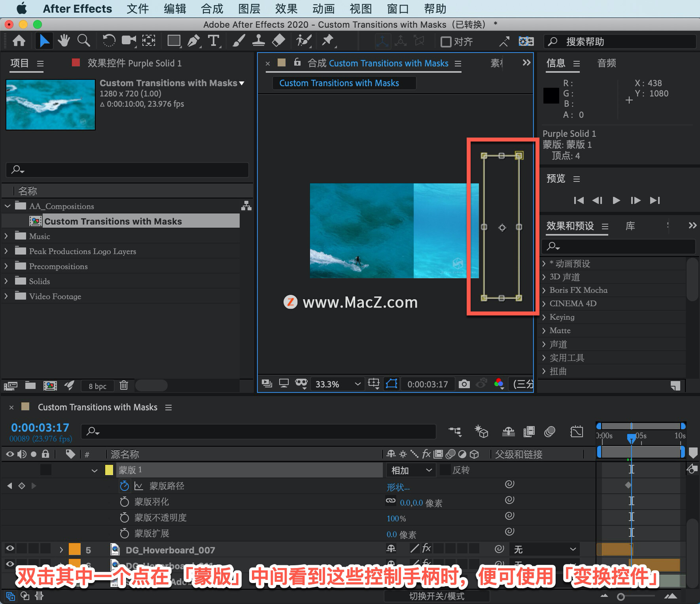
Task: Click the yellow 蒙版 1 color swatch
Action: pyautogui.click(x=109, y=470)
